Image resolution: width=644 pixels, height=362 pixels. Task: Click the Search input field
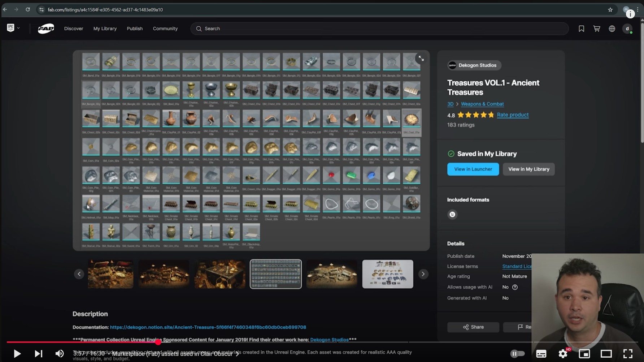pyautogui.click(x=379, y=29)
